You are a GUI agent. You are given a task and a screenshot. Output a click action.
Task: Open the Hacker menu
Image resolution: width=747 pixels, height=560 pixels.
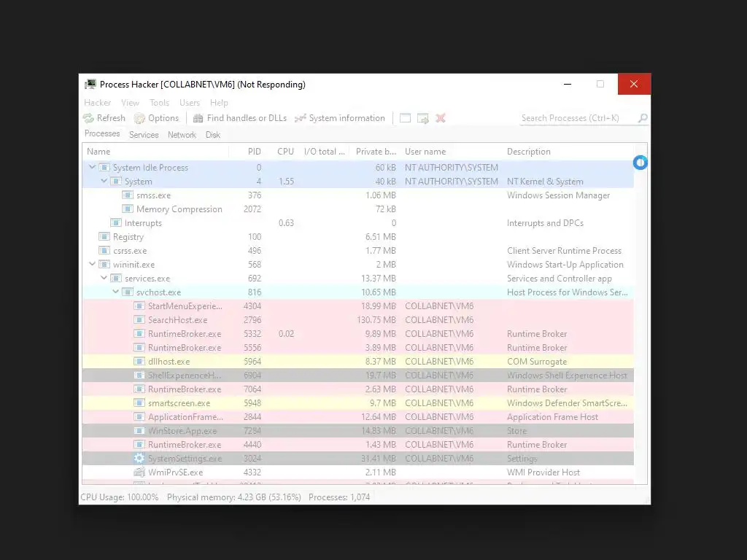pyautogui.click(x=98, y=102)
